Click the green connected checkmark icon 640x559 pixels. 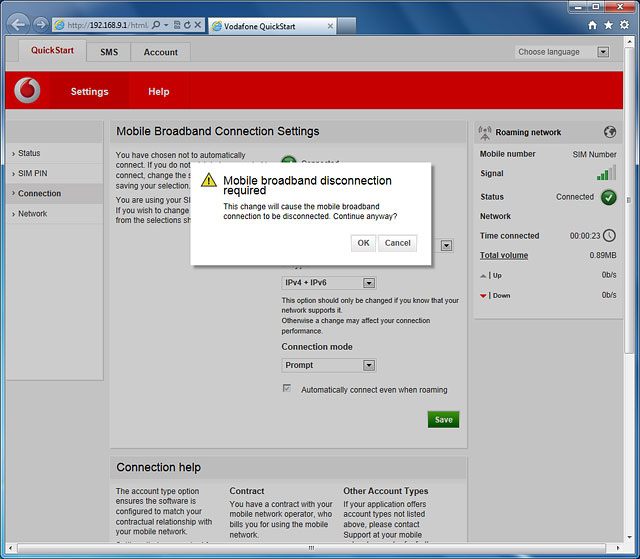608,197
